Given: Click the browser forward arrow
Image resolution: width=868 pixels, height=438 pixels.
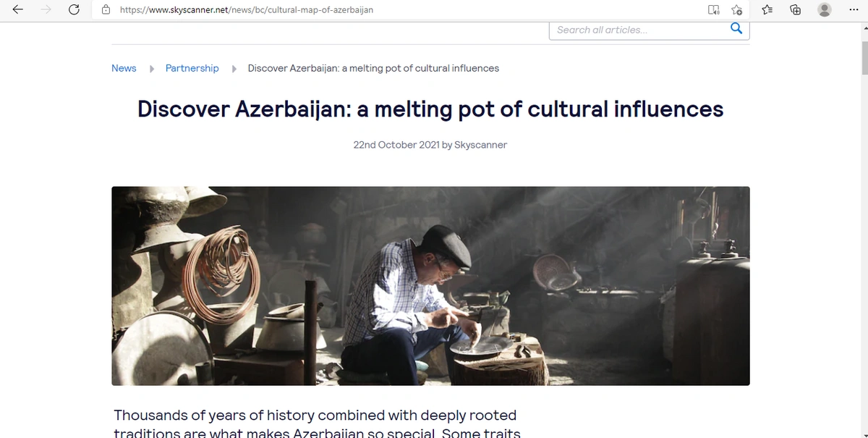Looking at the screenshot, I should coord(46,10).
